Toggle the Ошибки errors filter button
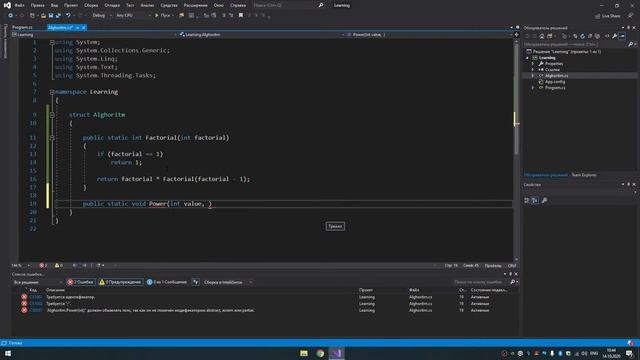The image size is (640, 360). [81, 282]
